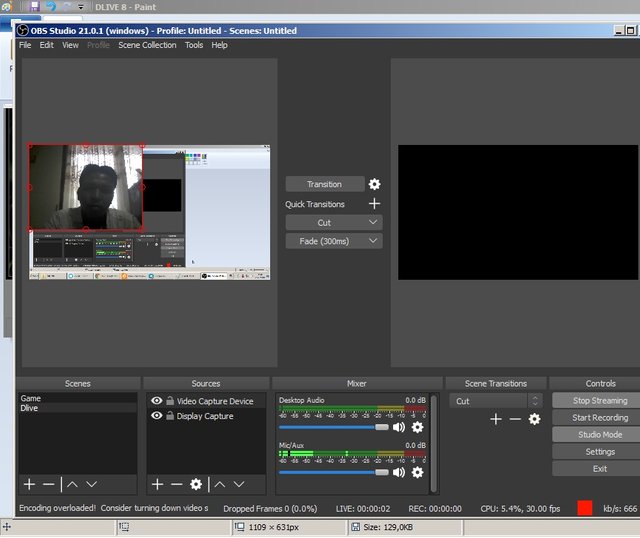The image size is (640, 538).
Task: Click the Encoding overloaded warning message
Action: 114,508
